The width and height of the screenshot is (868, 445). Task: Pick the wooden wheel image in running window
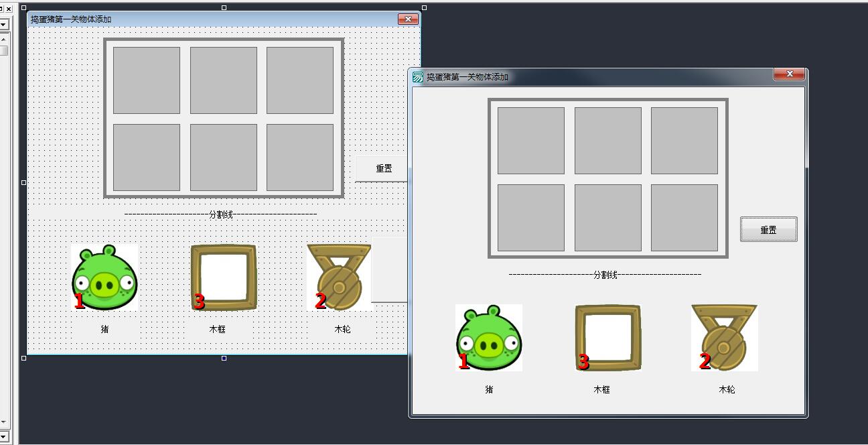pyautogui.click(x=725, y=338)
